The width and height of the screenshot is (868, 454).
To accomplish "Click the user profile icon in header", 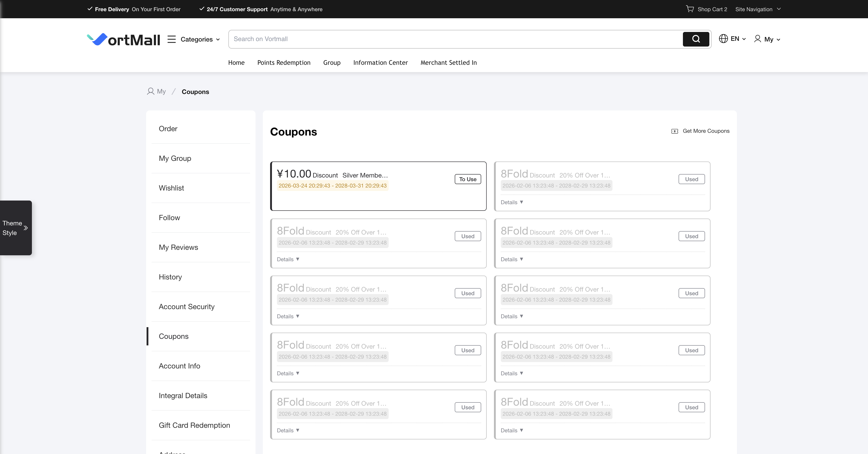I will tap(757, 39).
